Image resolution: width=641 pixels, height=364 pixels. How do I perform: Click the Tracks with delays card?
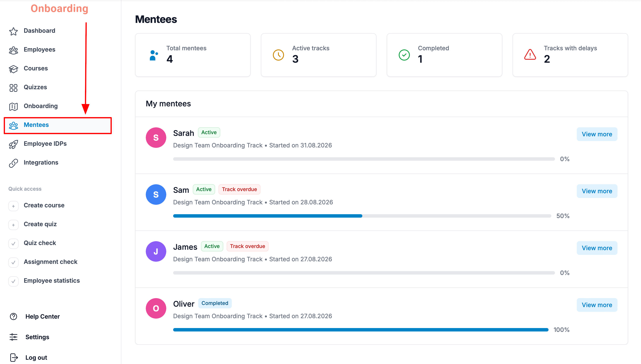click(570, 55)
